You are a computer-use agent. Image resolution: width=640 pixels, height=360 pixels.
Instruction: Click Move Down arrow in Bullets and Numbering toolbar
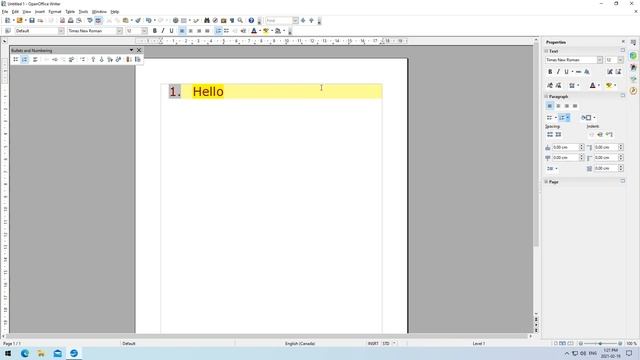click(x=102, y=60)
